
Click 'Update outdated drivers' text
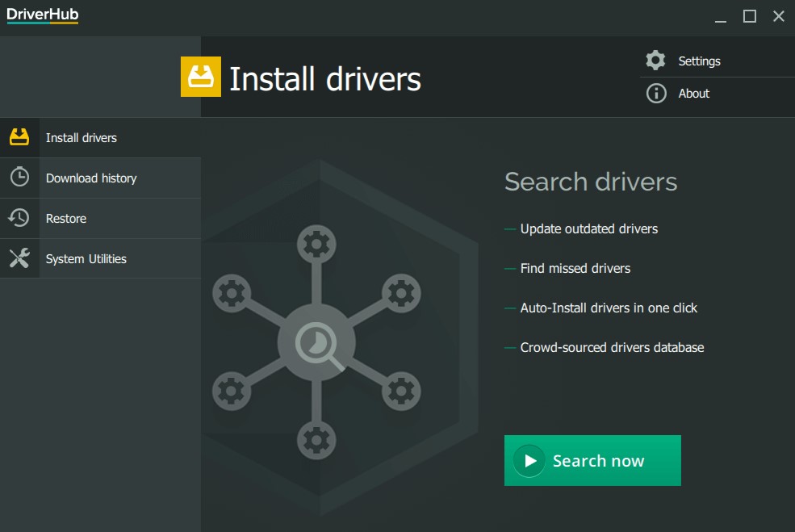click(x=588, y=228)
